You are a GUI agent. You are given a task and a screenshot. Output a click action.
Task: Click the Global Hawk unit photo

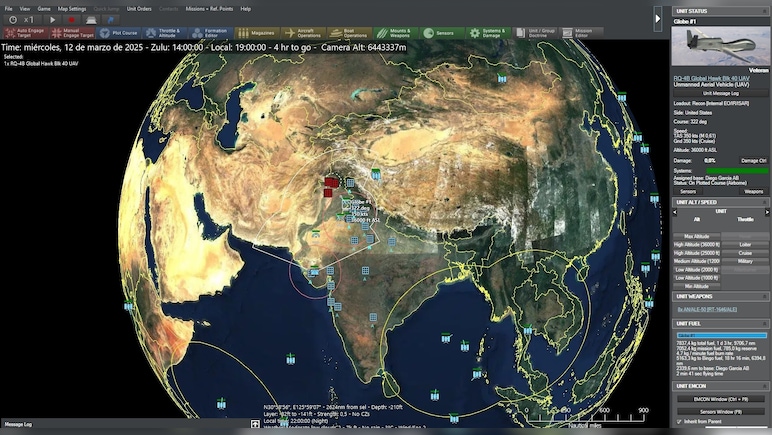(720, 46)
